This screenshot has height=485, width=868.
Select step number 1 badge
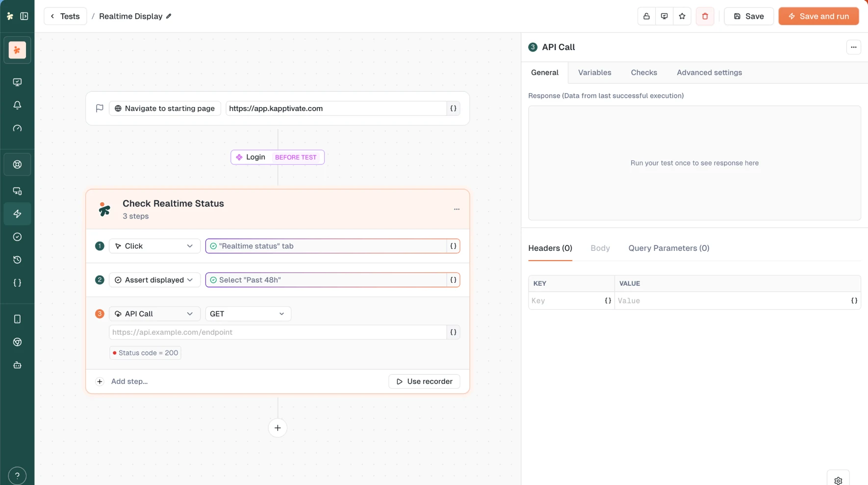(100, 246)
